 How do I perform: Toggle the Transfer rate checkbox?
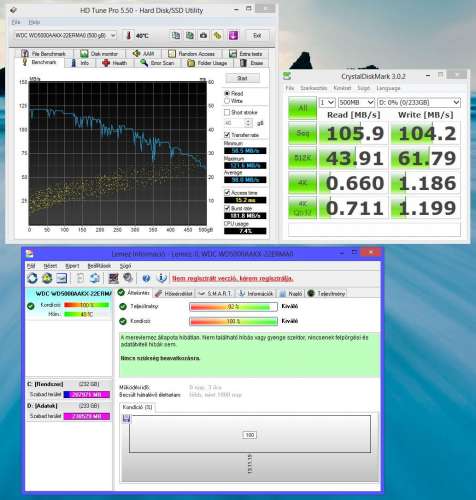(x=227, y=135)
